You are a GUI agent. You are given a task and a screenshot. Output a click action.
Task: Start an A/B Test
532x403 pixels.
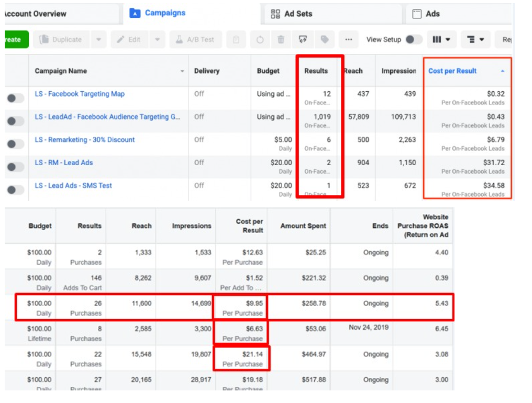click(195, 39)
